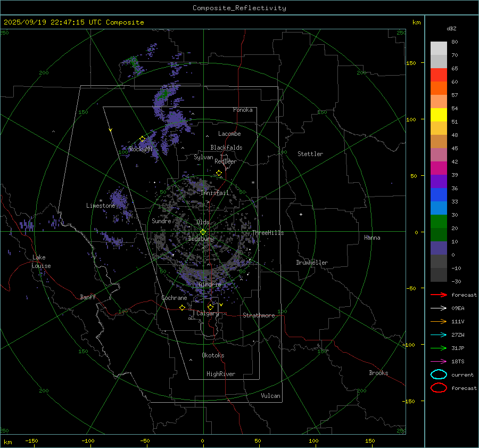The image size is (479, 448).
Task: Click the magenta 18TS arrow icon
Action: [438, 361]
